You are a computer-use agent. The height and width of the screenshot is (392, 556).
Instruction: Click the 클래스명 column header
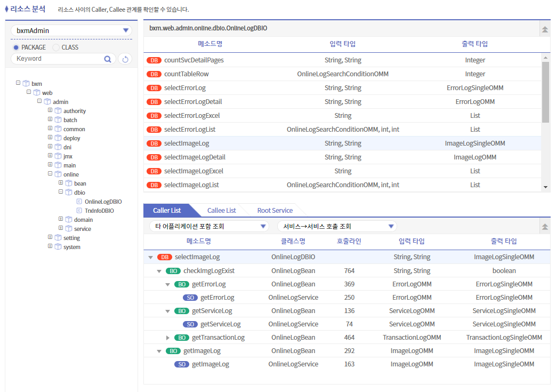[293, 242]
